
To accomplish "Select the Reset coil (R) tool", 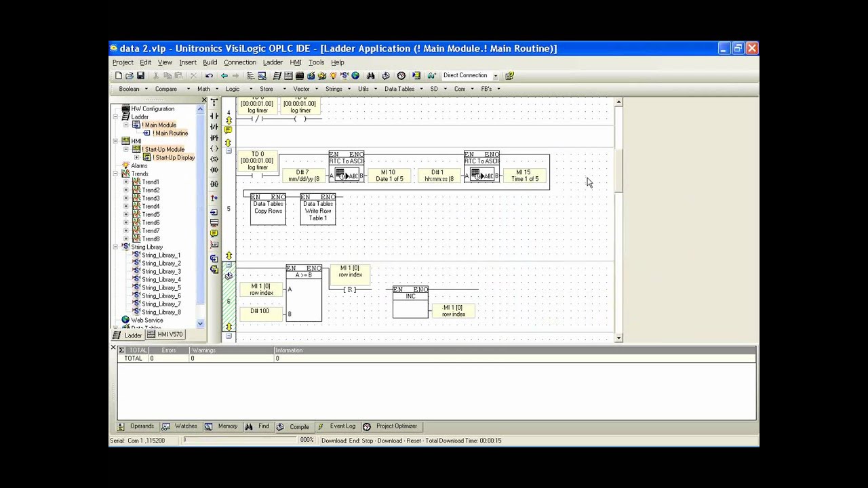I will click(214, 169).
